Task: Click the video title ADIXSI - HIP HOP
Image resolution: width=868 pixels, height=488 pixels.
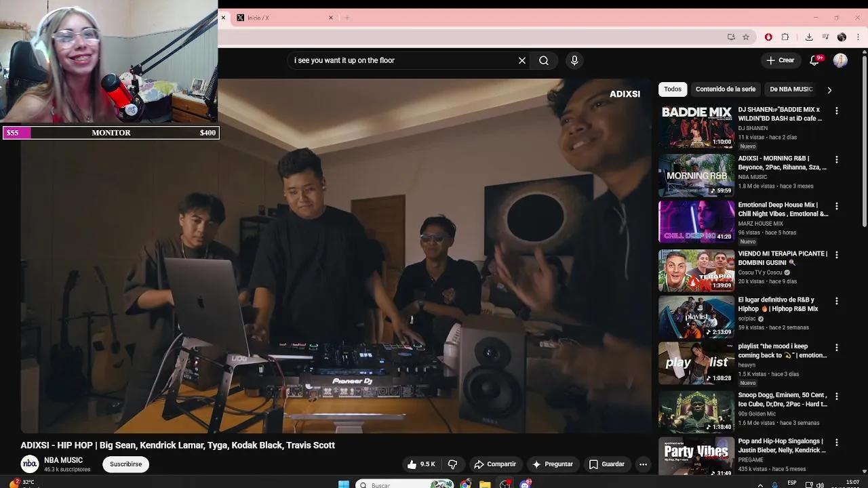Action: tap(178, 445)
